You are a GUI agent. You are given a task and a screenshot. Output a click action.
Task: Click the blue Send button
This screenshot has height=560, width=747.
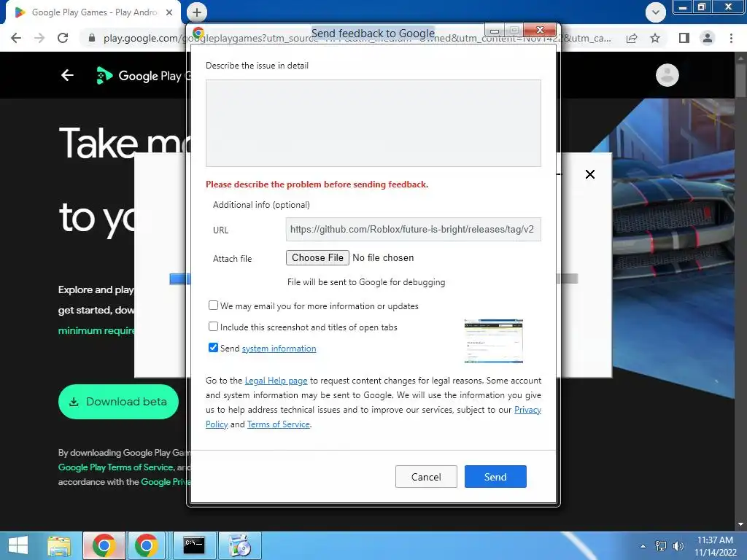[495, 477]
